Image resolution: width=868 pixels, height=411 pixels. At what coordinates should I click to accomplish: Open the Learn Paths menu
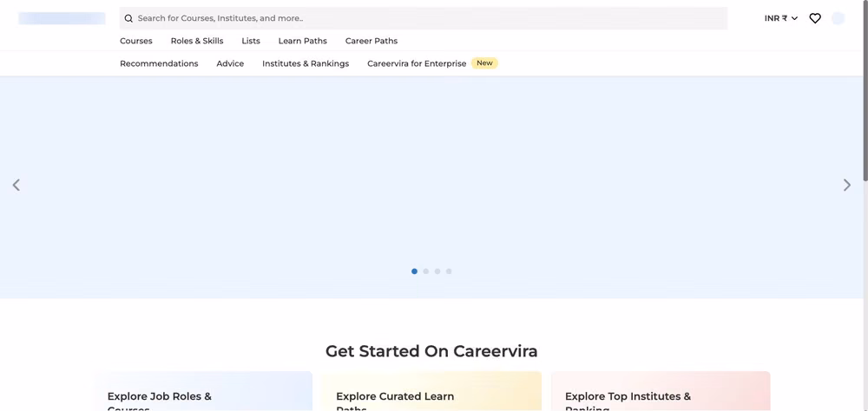(x=303, y=41)
